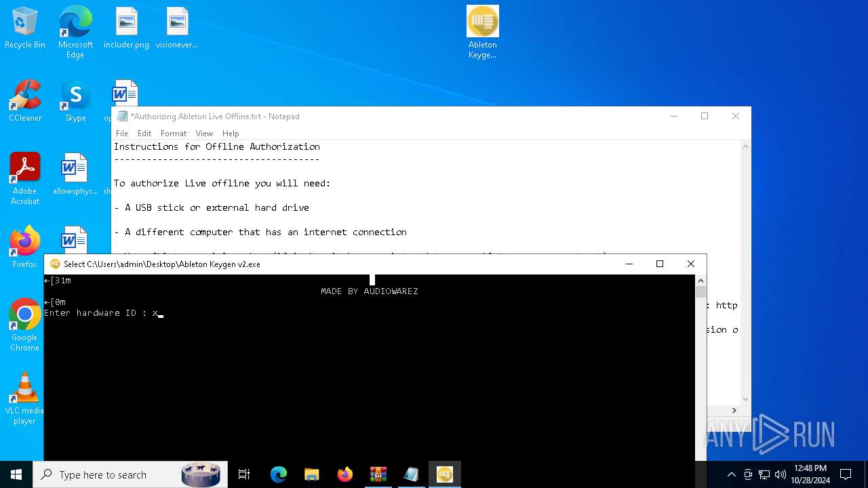Open the CCleaner desktop shortcut
The image size is (868, 488).
coord(25,102)
